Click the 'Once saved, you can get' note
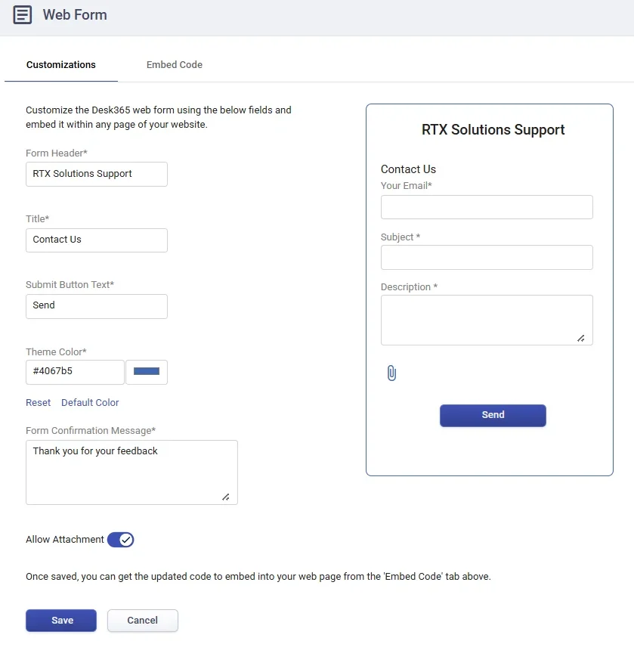 click(x=258, y=577)
